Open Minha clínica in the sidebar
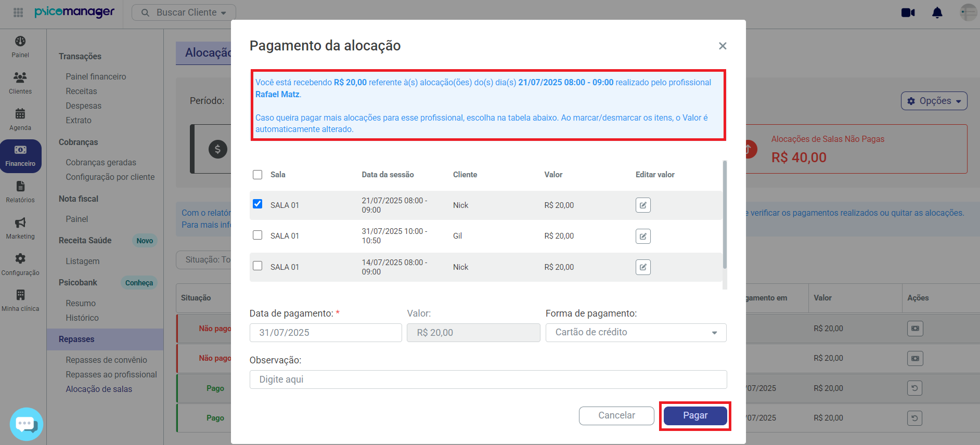The width and height of the screenshot is (980, 445). [20, 300]
